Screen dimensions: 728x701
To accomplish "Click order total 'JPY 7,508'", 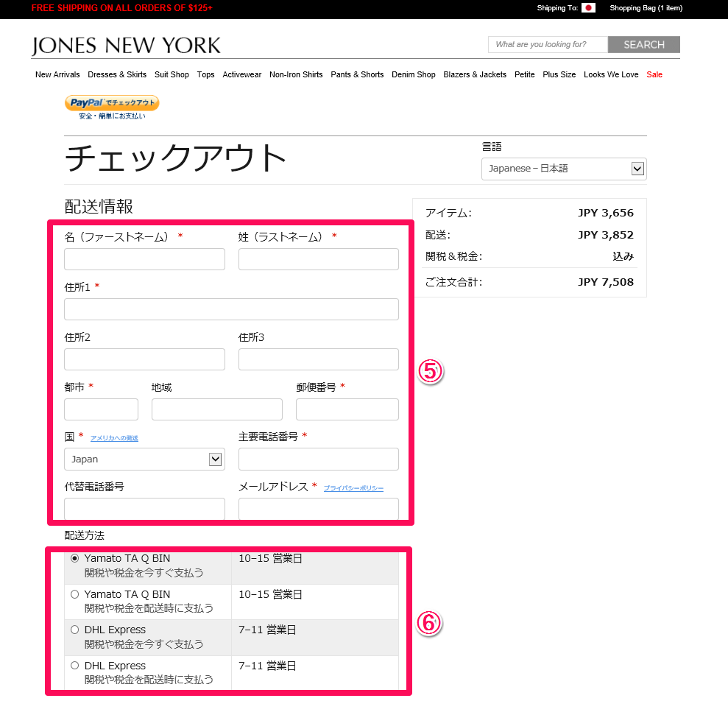I will click(605, 282).
